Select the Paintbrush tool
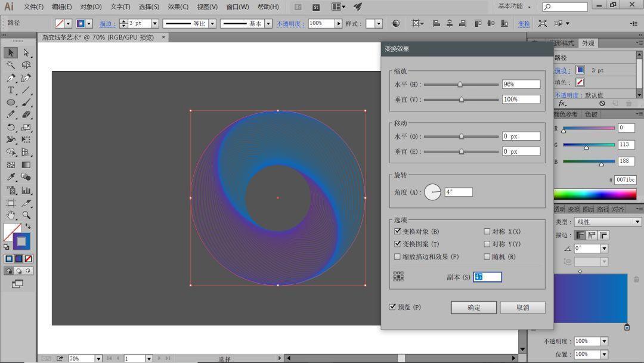Screen dimensions: 644x363 pos(26,103)
